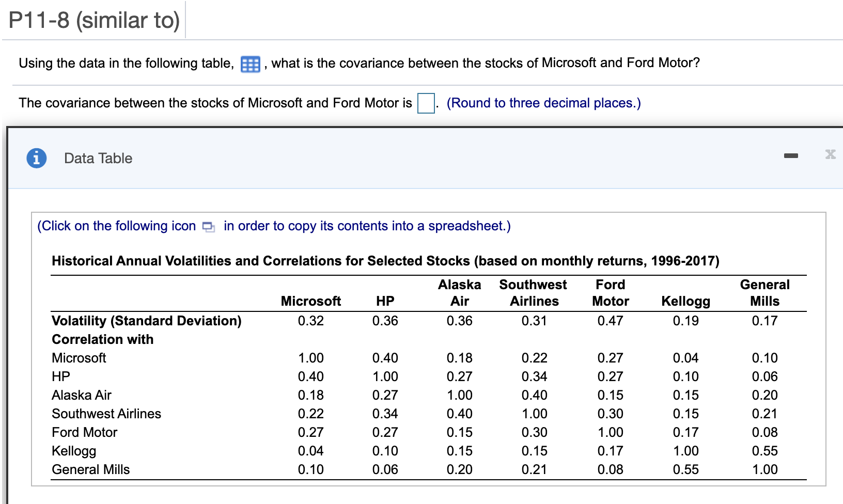This screenshot has height=504, width=843.
Task: Select the Ford Motor column header
Action: click(x=611, y=293)
